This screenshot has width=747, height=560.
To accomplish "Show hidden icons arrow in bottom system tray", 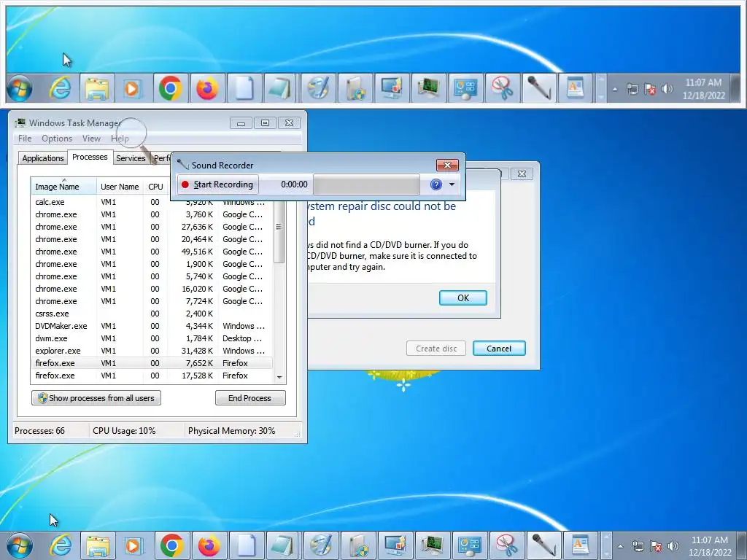I will pos(620,547).
